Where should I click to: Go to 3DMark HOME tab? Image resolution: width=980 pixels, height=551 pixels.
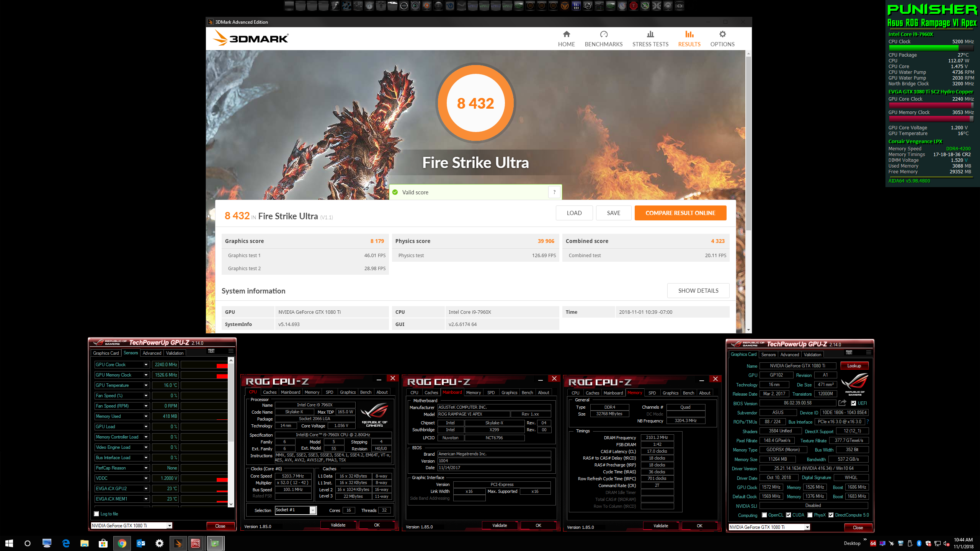(566, 39)
